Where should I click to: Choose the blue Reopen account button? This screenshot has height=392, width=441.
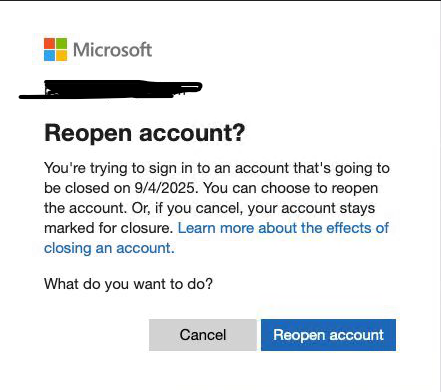(328, 335)
